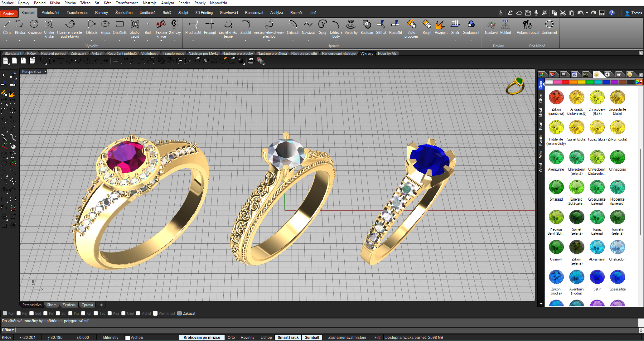Image resolution: width=644 pixels, height=341 pixels.
Task: Open the Perspektiva viewport dropdown arrow
Action: 45,72
